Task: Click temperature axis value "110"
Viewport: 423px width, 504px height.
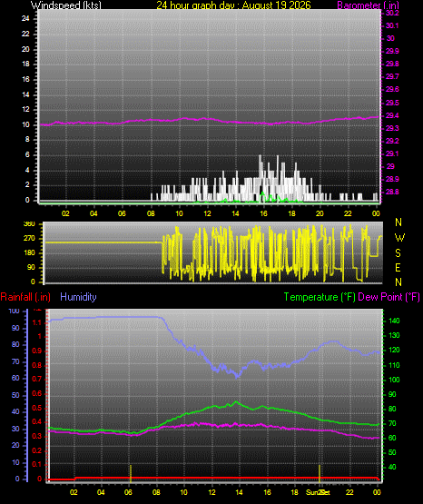Action: (x=394, y=365)
